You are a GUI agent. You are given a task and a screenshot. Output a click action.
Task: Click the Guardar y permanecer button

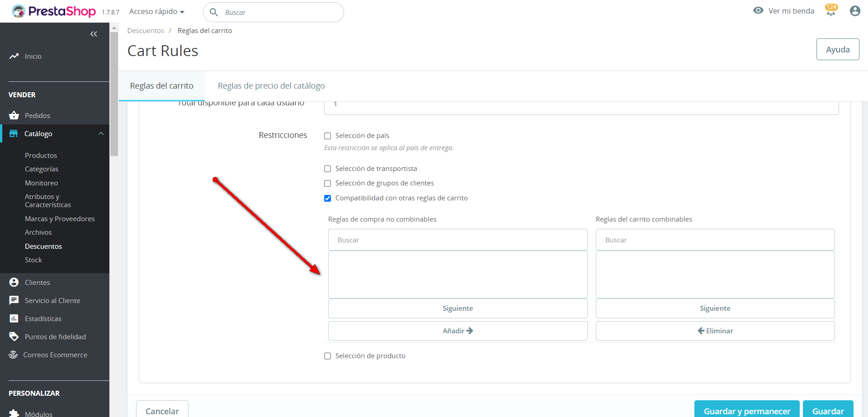(747, 411)
